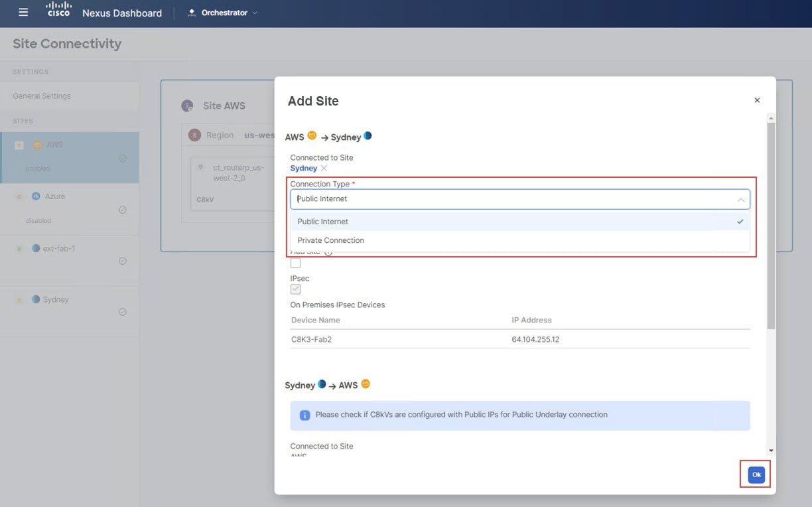
Task: Click the C8kVs Public IPs notice text
Action: (x=462, y=415)
